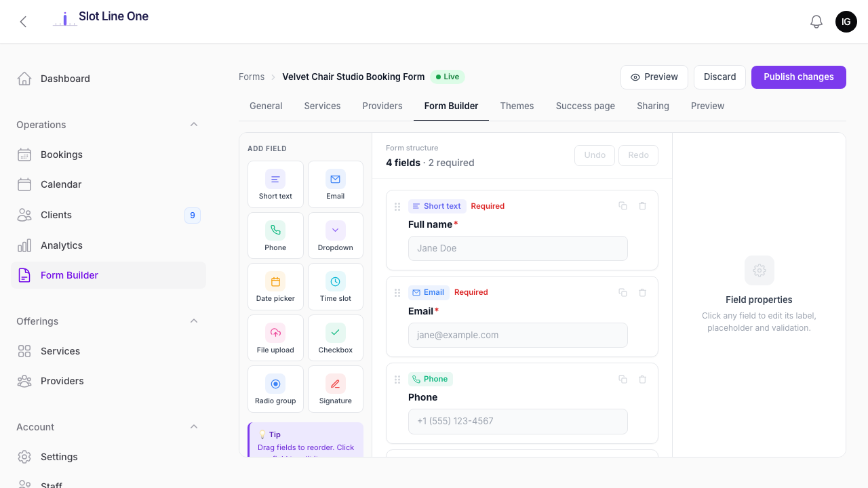Switch to the Success page tab
This screenshot has width=868, height=488.
[x=585, y=106]
